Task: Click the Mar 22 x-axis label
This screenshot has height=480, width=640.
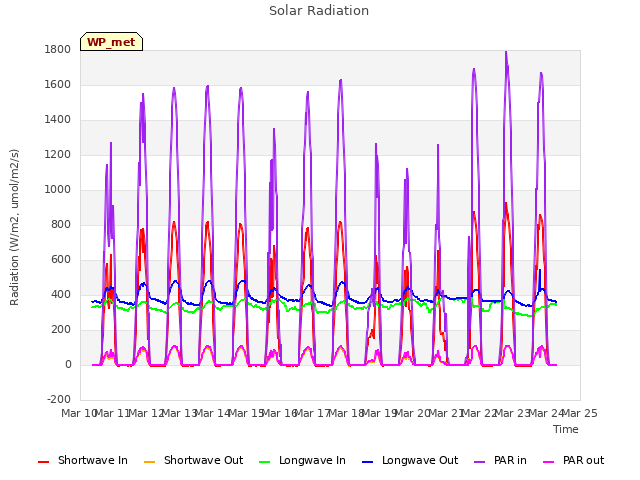Action: [x=478, y=413]
